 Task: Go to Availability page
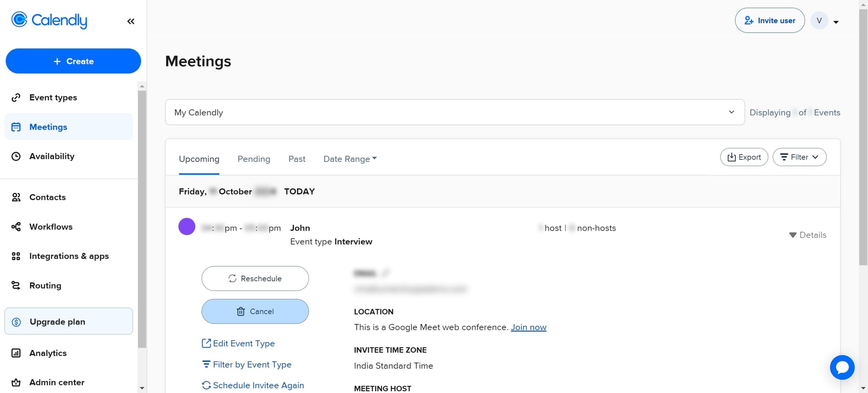52,156
